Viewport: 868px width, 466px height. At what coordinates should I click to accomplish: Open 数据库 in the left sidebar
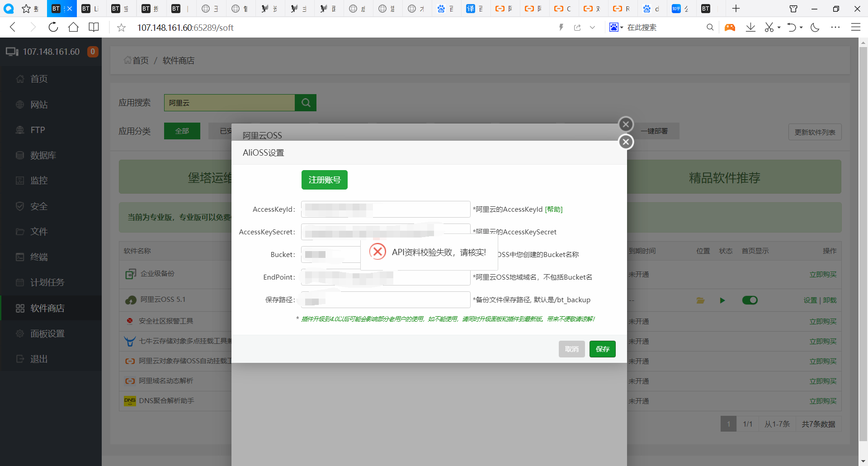tap(43, 155)
